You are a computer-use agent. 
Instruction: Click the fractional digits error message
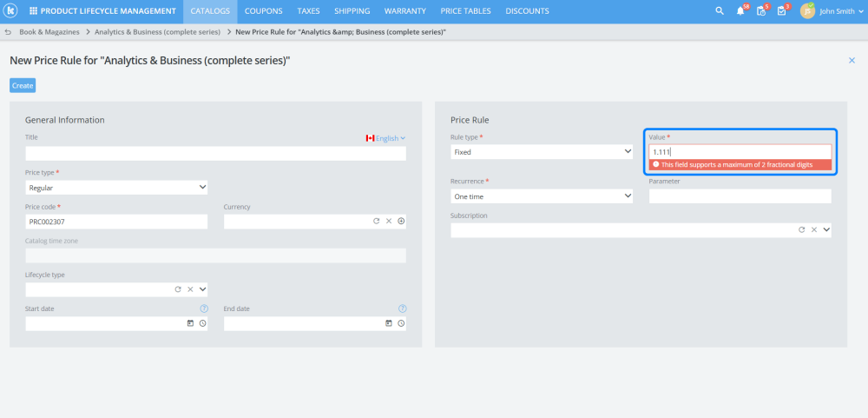(x=740, y=164)
